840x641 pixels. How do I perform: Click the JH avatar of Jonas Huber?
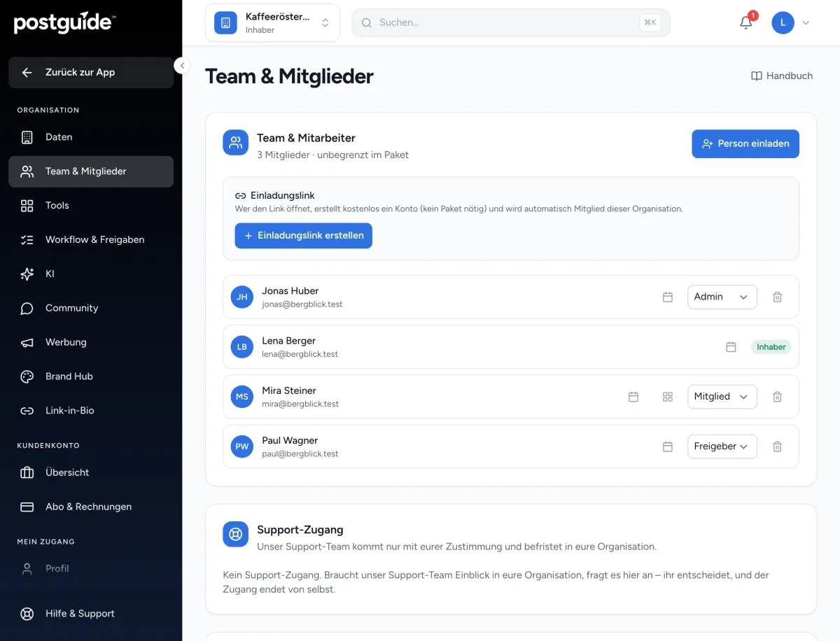tap(242, 297)
